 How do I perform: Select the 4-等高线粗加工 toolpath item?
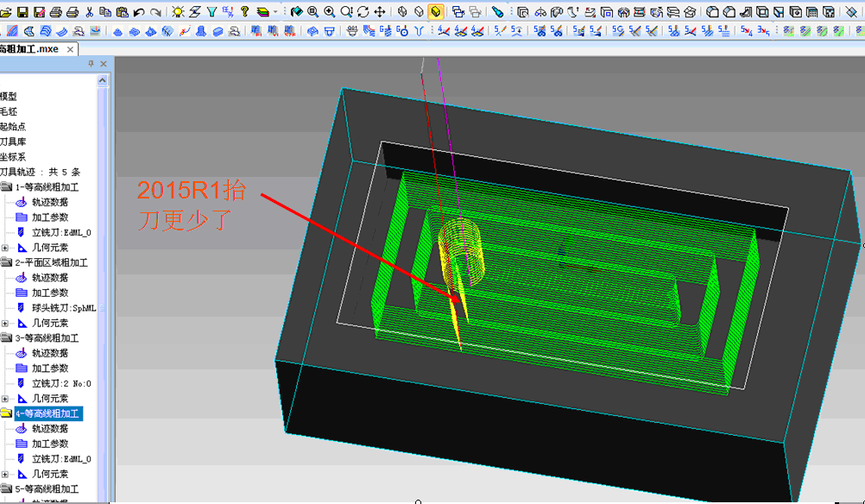tap(46, 414)
